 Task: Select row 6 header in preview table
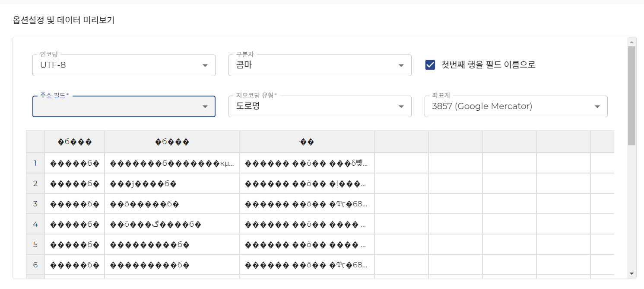[x=35, y=265]
